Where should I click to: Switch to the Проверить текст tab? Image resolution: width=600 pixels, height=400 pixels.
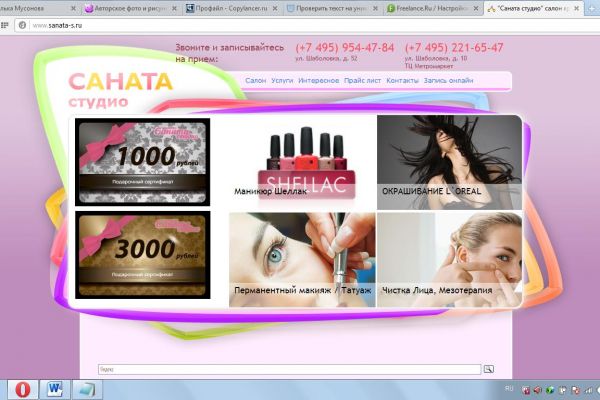(x=332, y=8)
